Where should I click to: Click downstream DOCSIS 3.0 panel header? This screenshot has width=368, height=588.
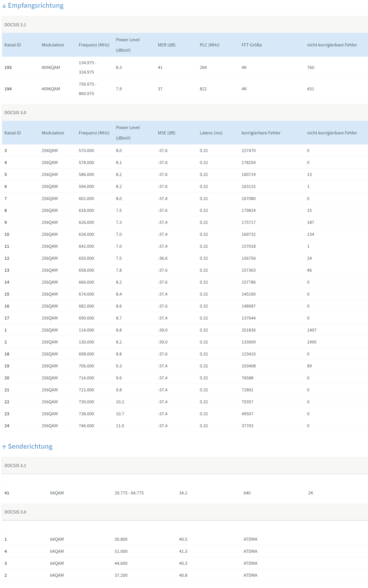coord(15,112)
